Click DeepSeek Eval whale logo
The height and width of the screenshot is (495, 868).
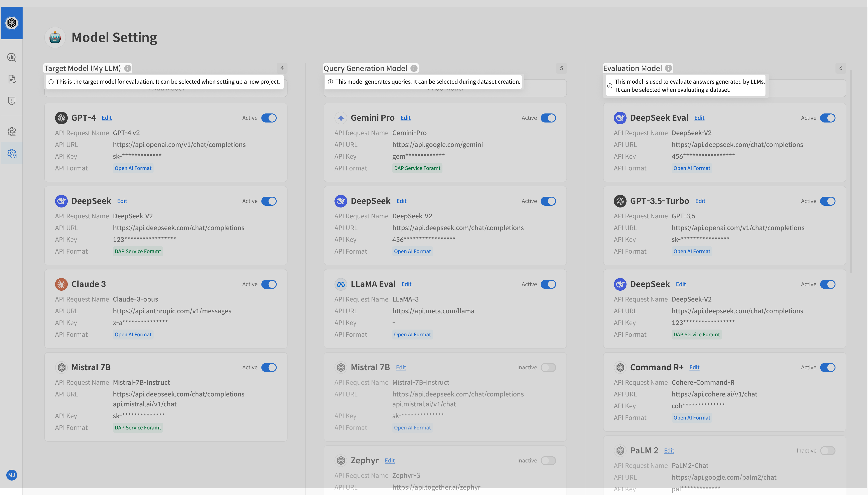pyautogui.click(x=621, y=118)
